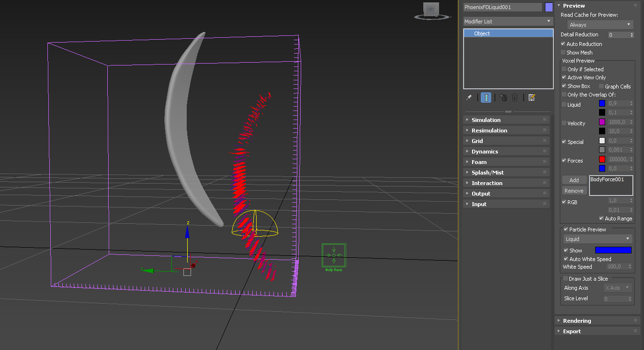Image resolution: width=644 pixels, height=350 pixels.
Task: Toggle Show Box checkbox
Action: point(564,86)
